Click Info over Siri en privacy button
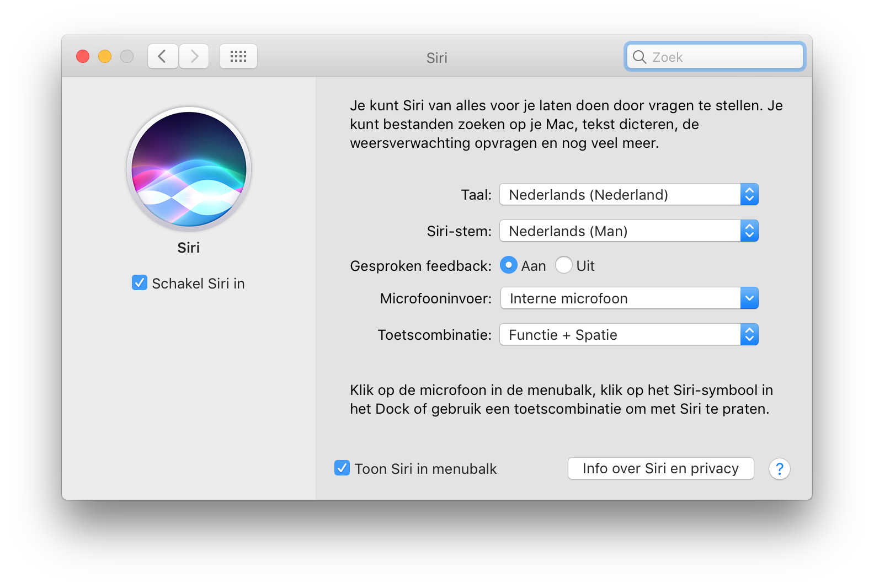 [x=661, y=468]
